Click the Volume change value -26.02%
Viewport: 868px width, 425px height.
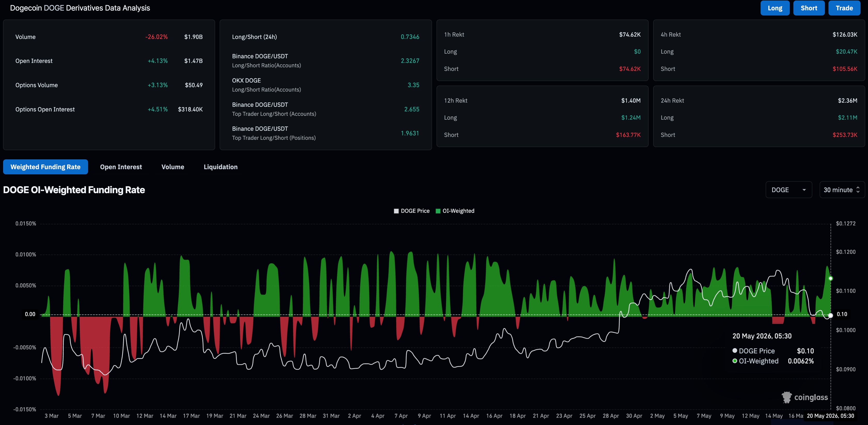tap(156, 37)
